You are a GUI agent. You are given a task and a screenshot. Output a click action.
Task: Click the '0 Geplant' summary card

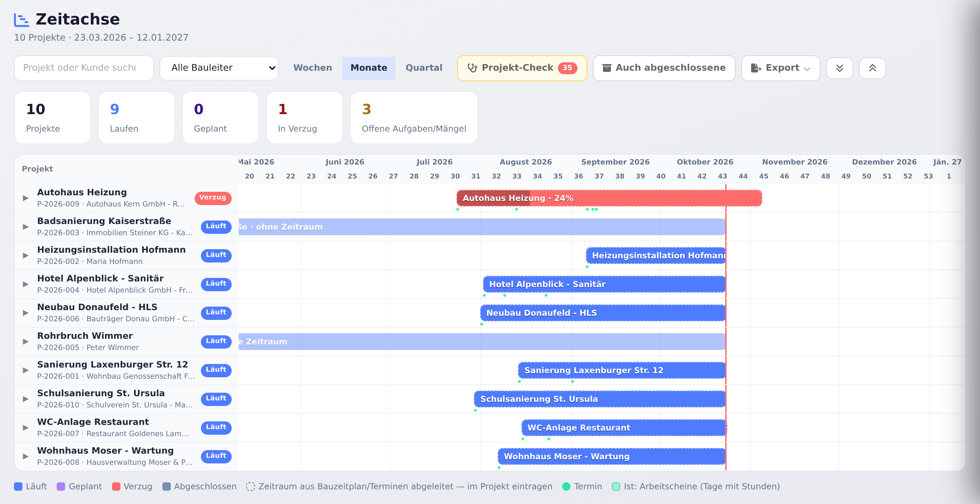pos(220,118)
